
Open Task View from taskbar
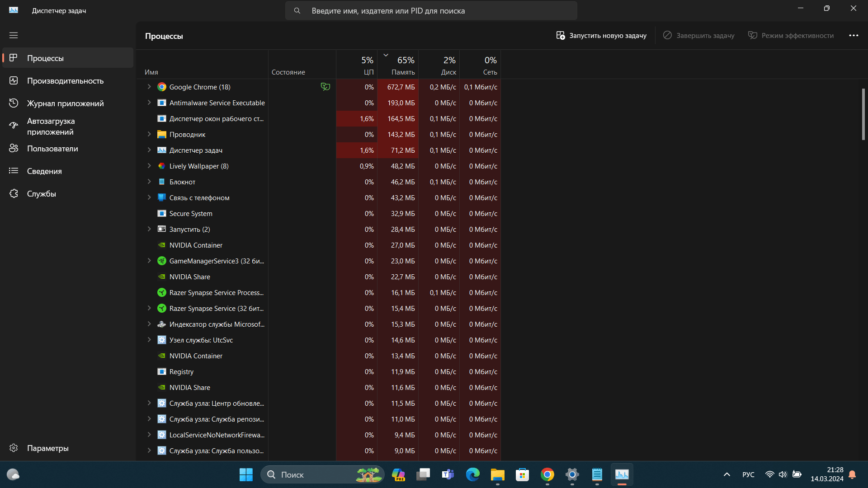pyautogui.click(x=423, y=474)
